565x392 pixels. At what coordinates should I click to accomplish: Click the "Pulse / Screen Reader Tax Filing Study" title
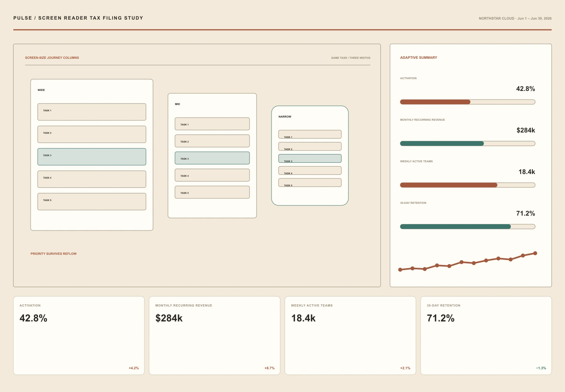[x=78, y=18]
